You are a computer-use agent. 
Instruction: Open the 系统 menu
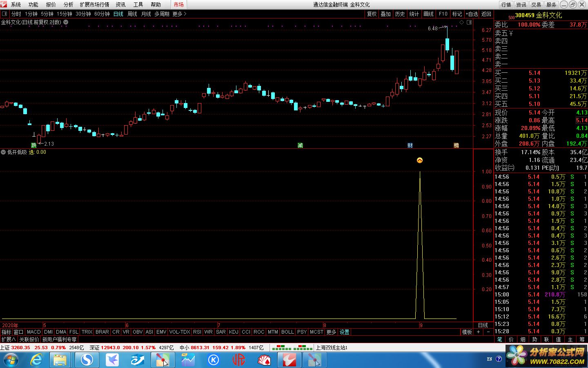tap(16, 4)
